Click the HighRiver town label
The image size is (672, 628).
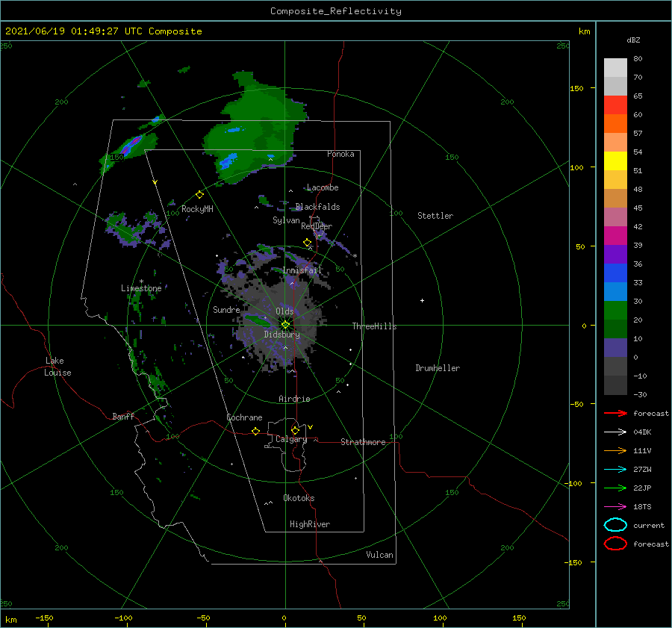tap(309, 524)
